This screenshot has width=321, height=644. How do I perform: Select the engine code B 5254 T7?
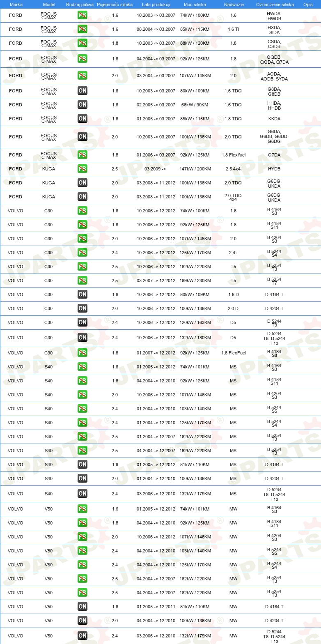tap(274, 281)
